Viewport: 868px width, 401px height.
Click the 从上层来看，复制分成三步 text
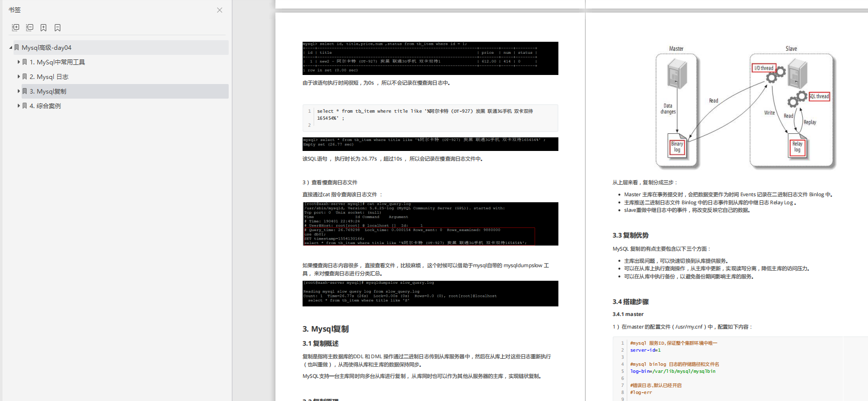click(x=645, y=183)
